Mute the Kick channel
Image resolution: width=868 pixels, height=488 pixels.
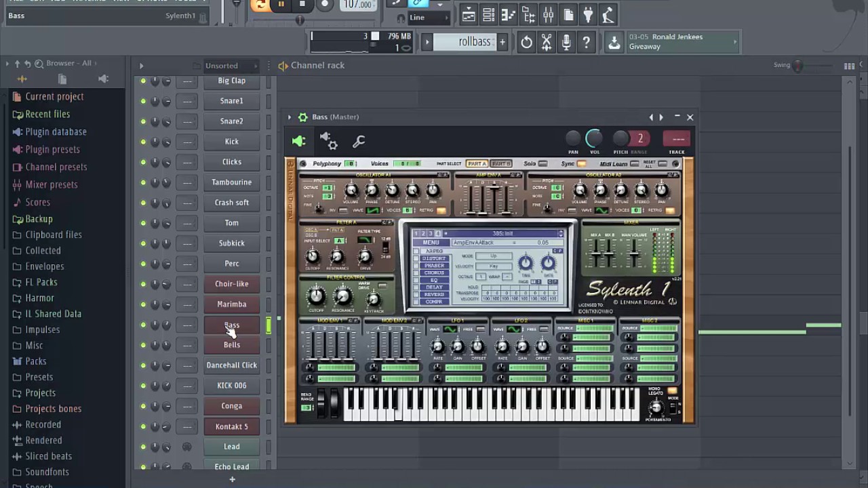click(x=143, y=142)
